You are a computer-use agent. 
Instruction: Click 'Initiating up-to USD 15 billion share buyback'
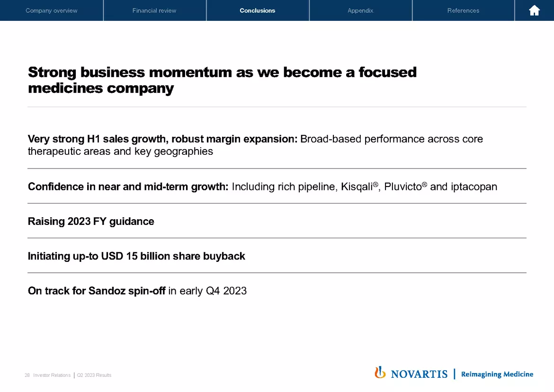click(x=136, y=256)
